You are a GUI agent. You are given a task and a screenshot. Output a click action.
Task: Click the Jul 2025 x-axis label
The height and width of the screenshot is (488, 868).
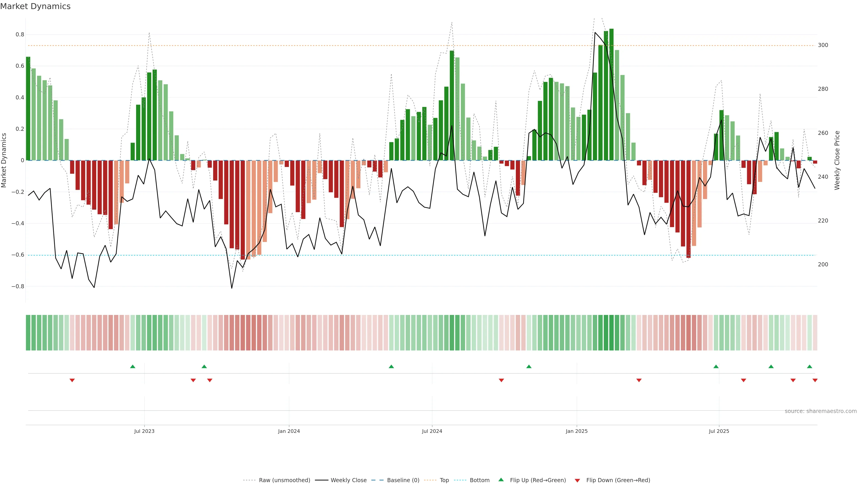click(x=719, y=431)
